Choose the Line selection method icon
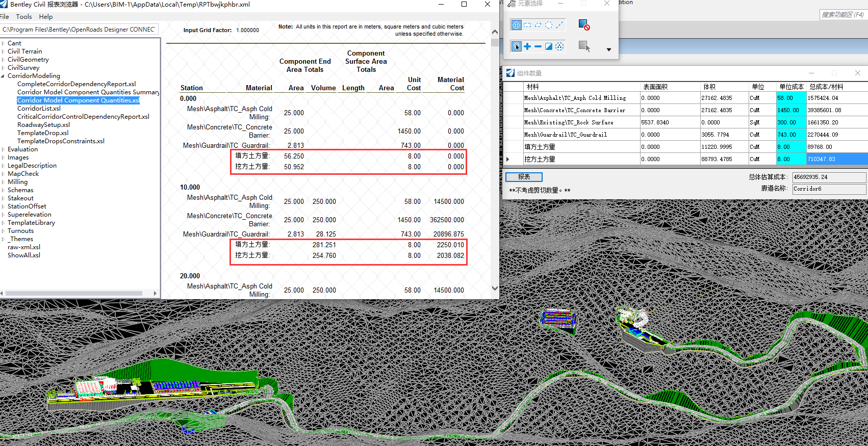 click(559, 25)
